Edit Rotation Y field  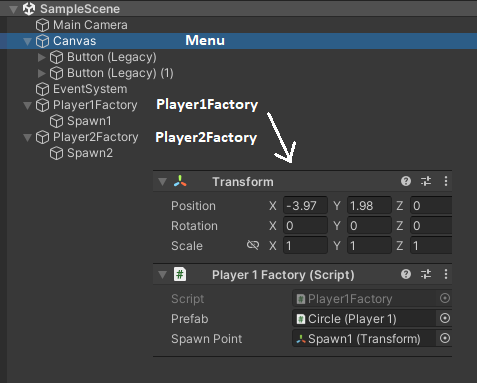tap(369, 226)
